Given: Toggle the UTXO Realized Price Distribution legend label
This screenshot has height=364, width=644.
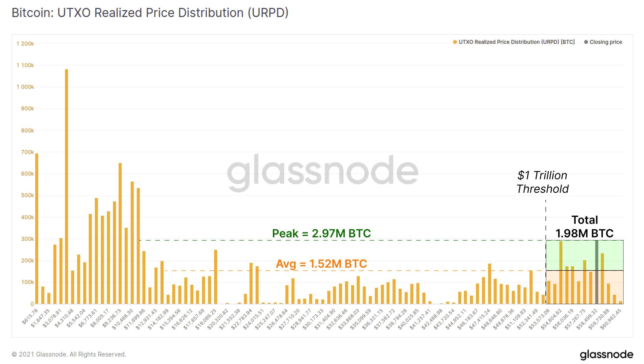Looking at the screenshot, I should coord(517,42).
